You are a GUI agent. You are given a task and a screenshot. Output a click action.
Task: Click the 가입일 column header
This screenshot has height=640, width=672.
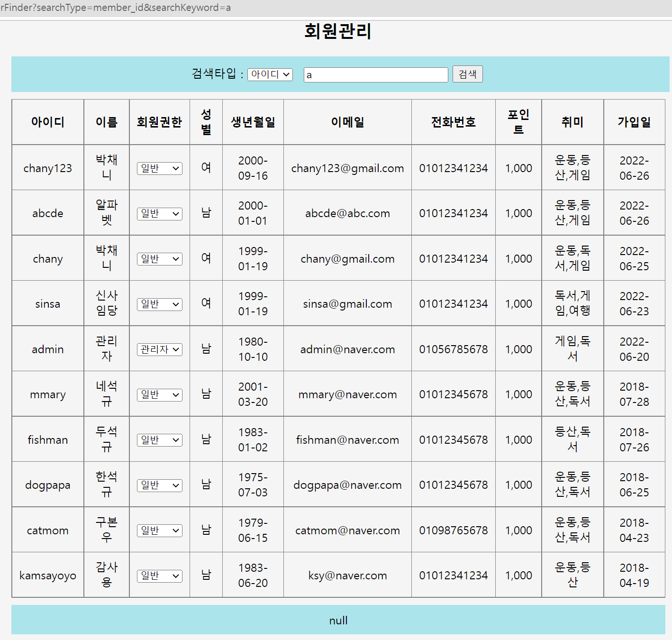635,122
